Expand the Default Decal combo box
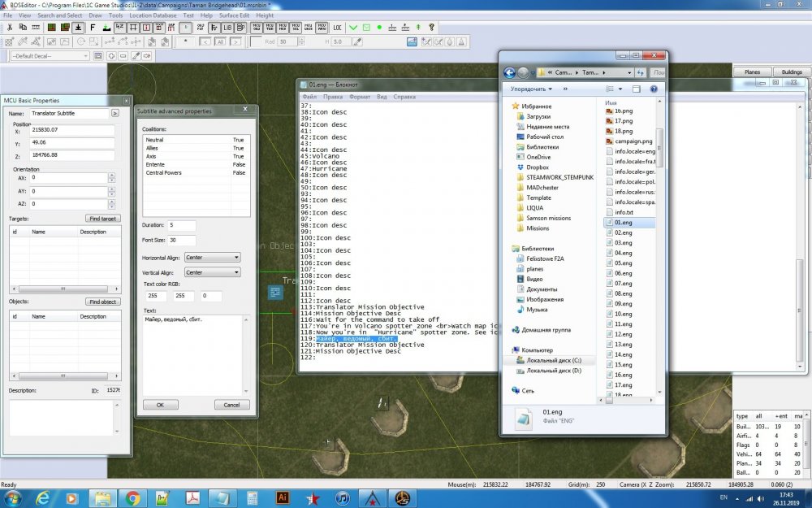The height and width of the screenshot is (508, 812). [x=84, y=56]
